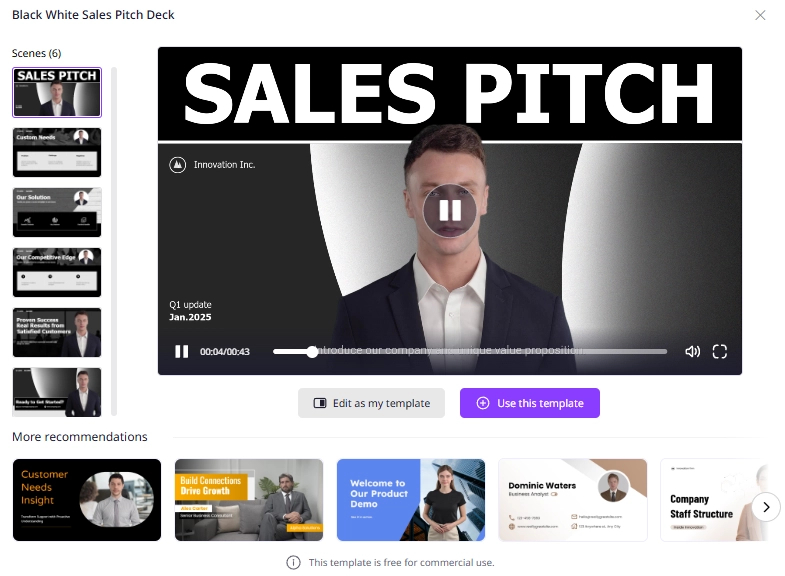This screenshot has width=785, height=576.
Task: Click the info icon near commercial use note
Action: tap(293, 562)
